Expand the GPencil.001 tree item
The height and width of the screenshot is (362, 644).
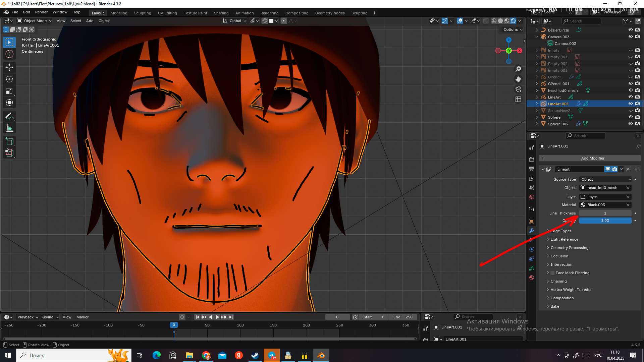(537, 84)
